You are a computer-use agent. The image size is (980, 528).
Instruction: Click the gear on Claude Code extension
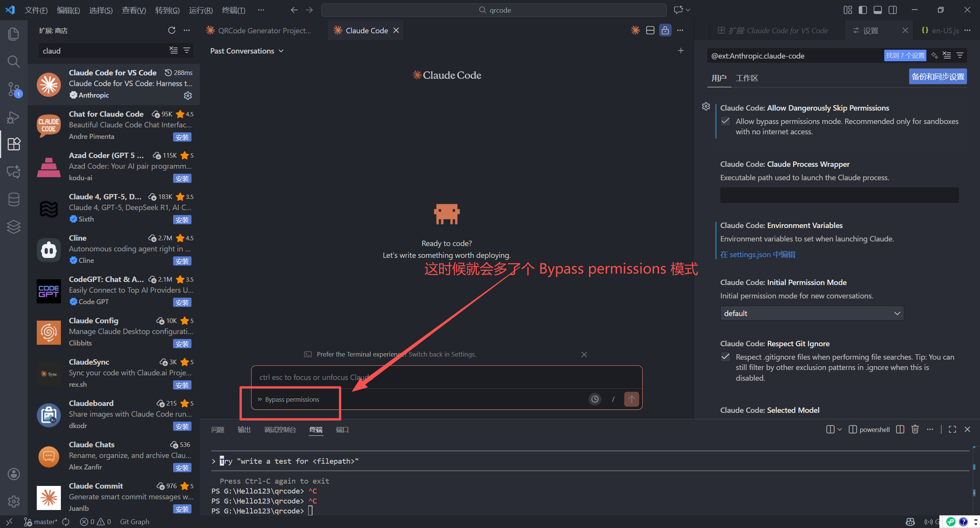(188, 95)
